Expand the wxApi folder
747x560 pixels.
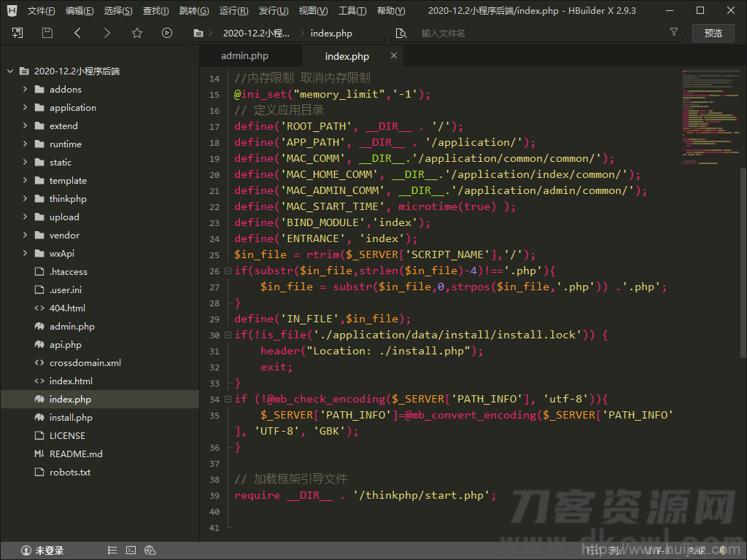click(x=26, y=253)
